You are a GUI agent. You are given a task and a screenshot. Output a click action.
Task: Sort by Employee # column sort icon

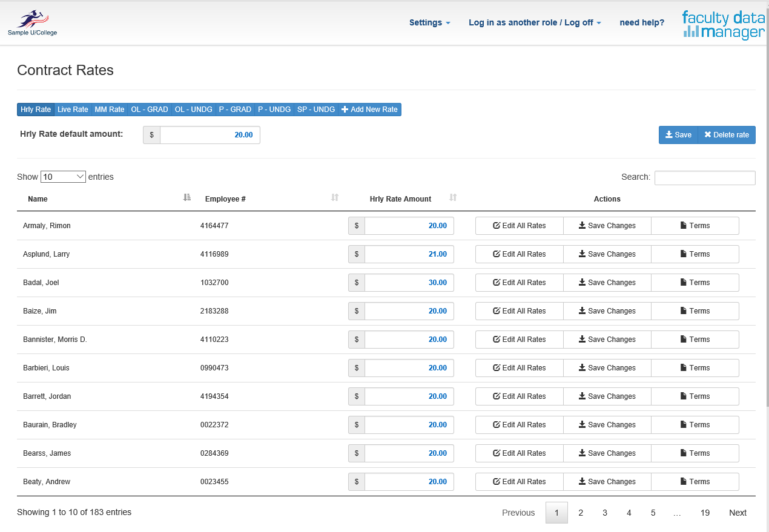click(335, 197)
